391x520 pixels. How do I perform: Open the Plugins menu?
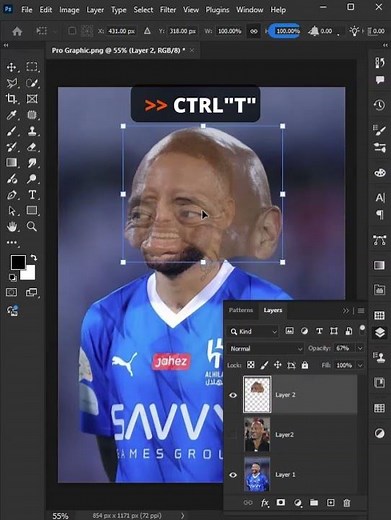click(217, 10)
